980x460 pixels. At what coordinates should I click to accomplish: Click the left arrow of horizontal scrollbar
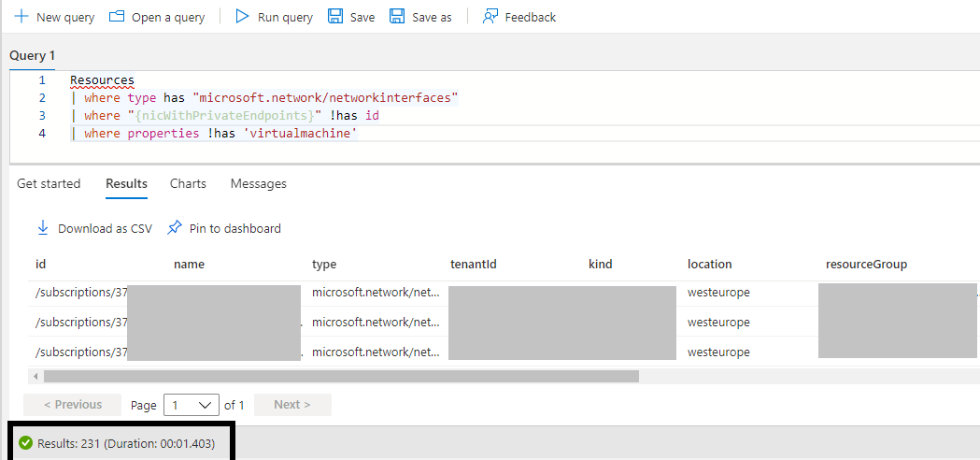pos(36,376)
